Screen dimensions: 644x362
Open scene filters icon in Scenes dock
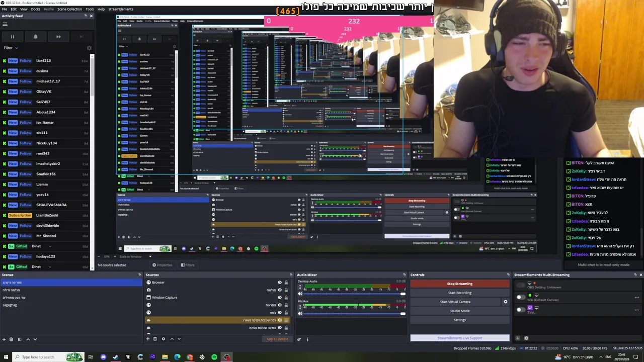tap(20, 339)
